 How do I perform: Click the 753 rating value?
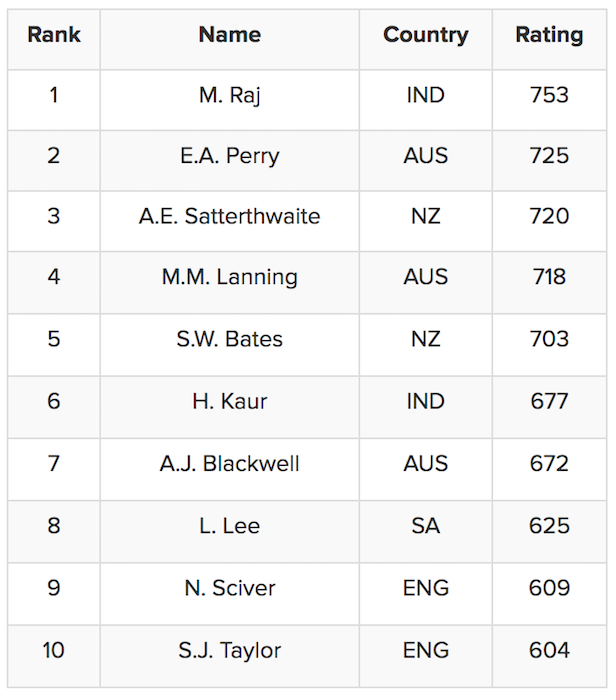549,96
